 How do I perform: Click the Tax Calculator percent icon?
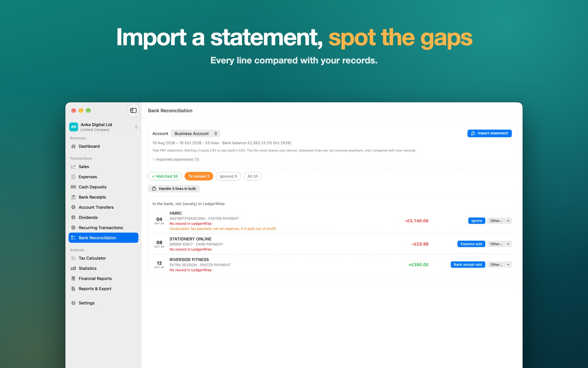point(73,258)
